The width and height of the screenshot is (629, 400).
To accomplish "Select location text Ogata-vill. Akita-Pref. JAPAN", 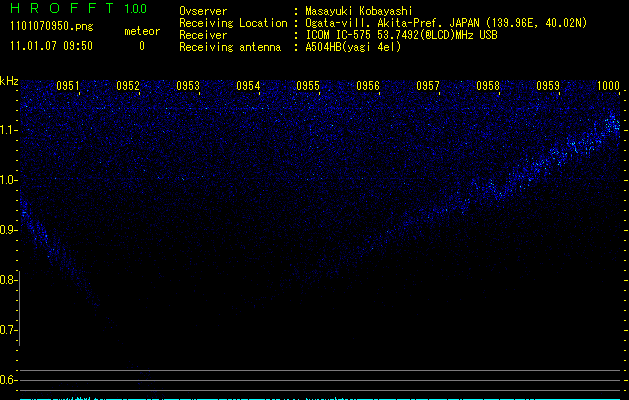I will pos(392,23).
